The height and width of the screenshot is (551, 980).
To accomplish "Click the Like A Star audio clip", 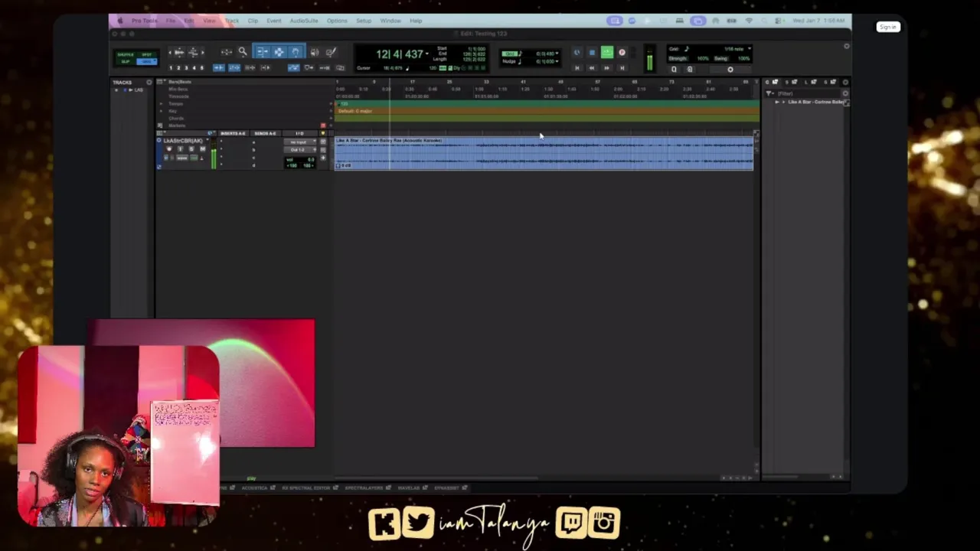I will 544,153.
